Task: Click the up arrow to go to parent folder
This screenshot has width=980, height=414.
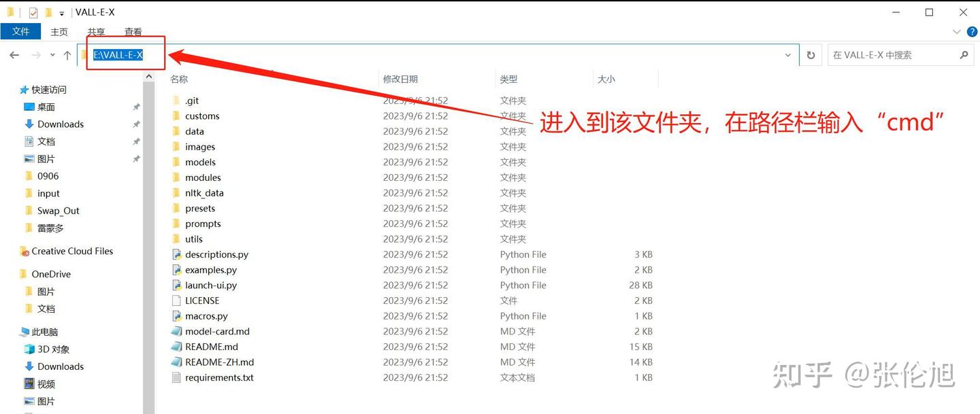Action: pyautogui.click(x=66, y=54)
